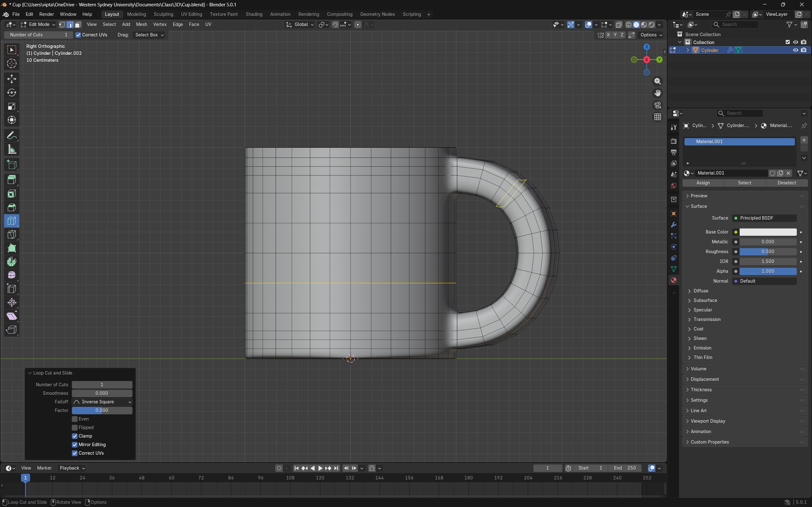Screen dimensions: 812x507
Task: Uncheck the Clamp option
Action: [x=75, y=436]
